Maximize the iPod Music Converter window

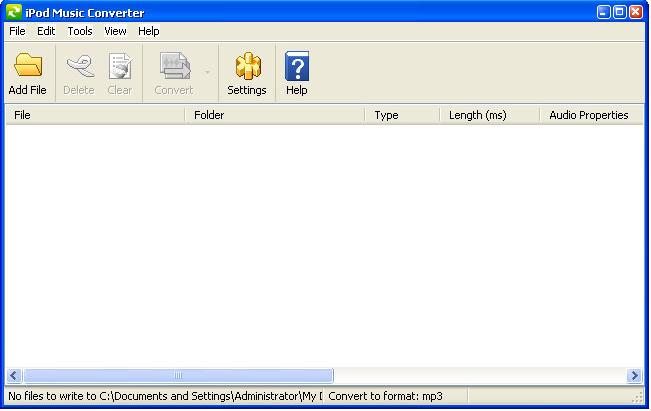[619, 12]
